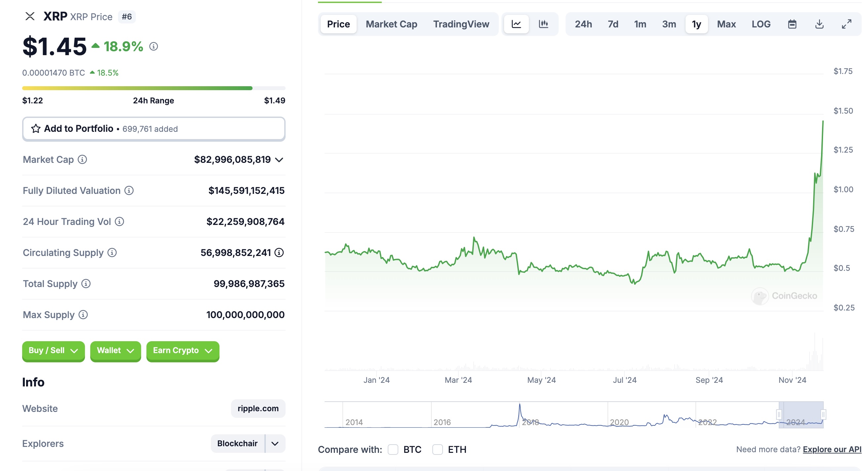The width and height of the screenshot is (868, 471).
Task: Click the download chart data icon
Action: [819, 24]
